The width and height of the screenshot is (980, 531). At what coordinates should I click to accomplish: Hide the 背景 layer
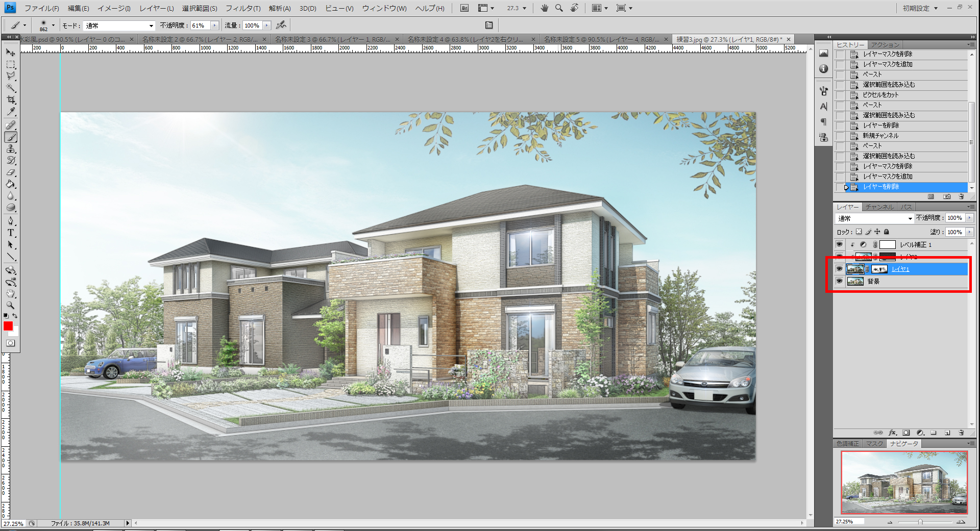coord(839,281)
